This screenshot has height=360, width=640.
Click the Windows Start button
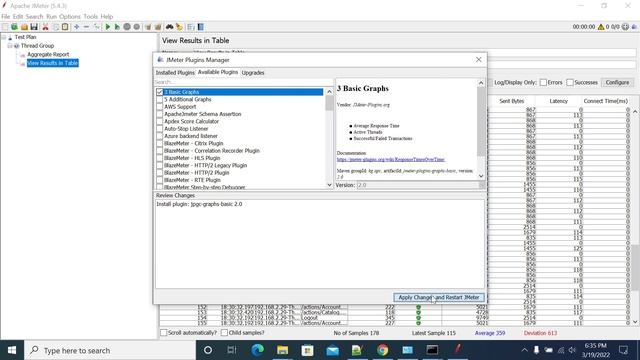[12, 350]
